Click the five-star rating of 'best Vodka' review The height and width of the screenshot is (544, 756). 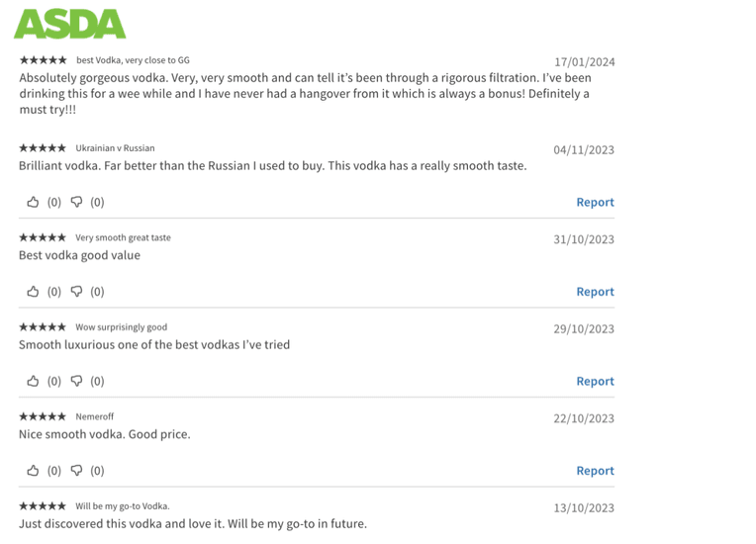pos(43,60)
